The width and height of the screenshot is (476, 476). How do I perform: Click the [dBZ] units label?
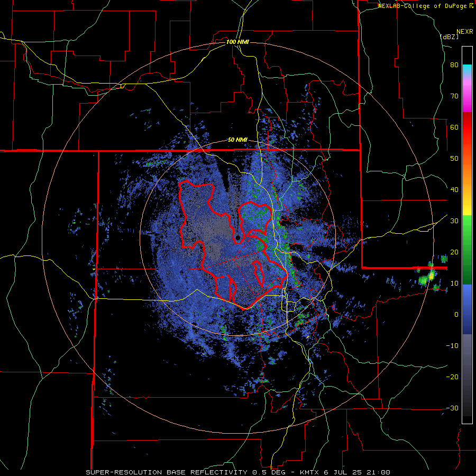[449, 36]
